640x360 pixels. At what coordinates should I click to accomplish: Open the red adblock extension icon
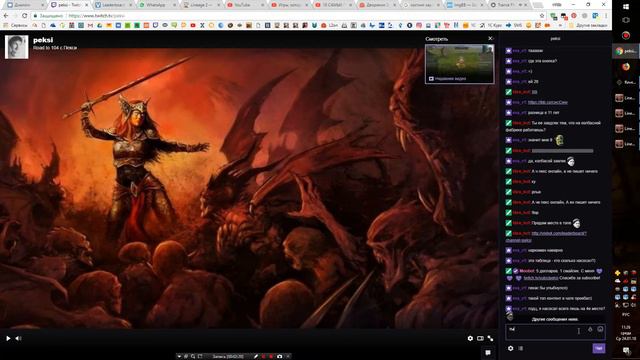pos(574,16)
